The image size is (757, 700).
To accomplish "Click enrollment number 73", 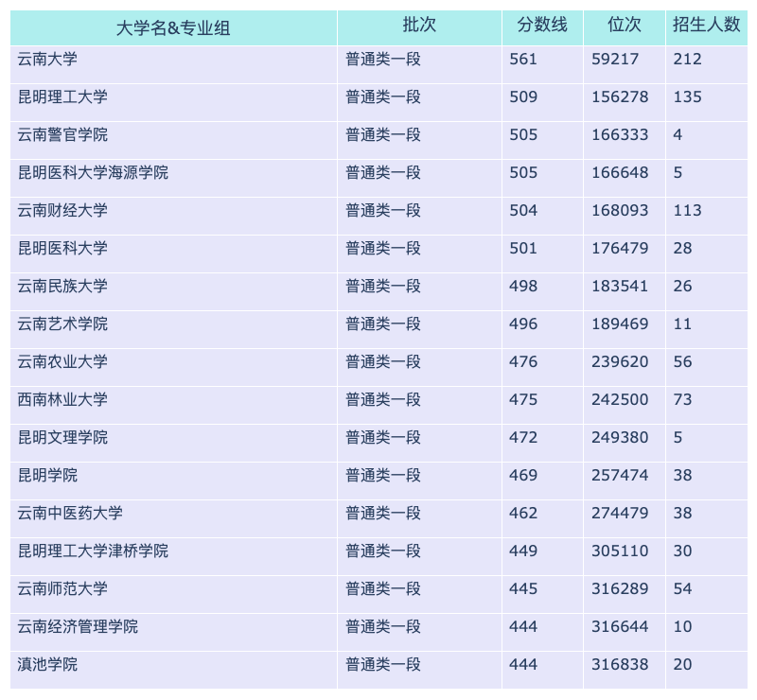I will [682, 400].
